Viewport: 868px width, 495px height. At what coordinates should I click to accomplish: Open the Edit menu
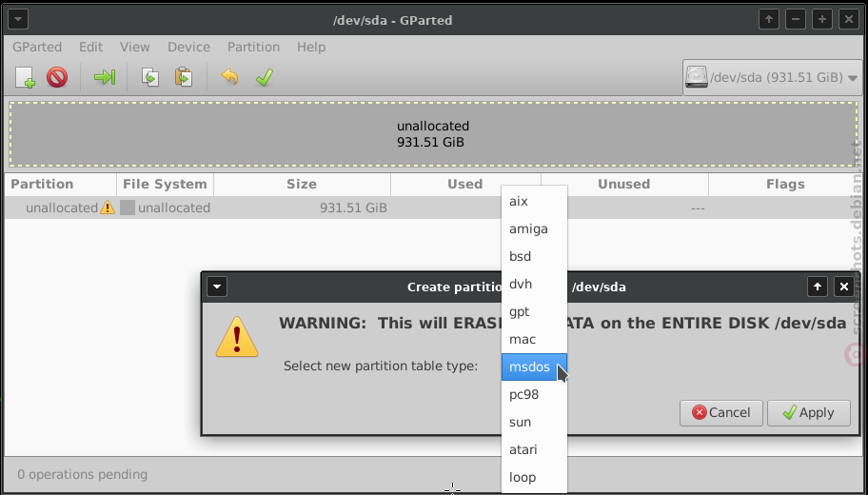click(90, 47)
